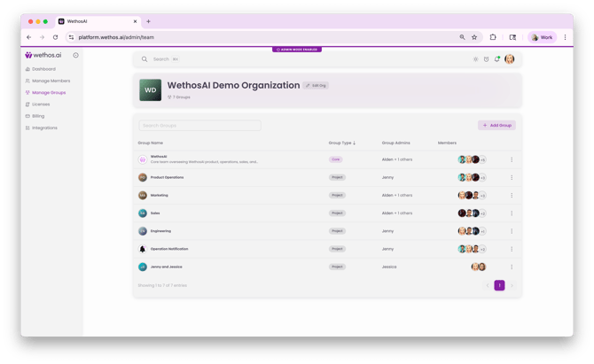Open the Dashboard sidebar item

coord(43,69)
